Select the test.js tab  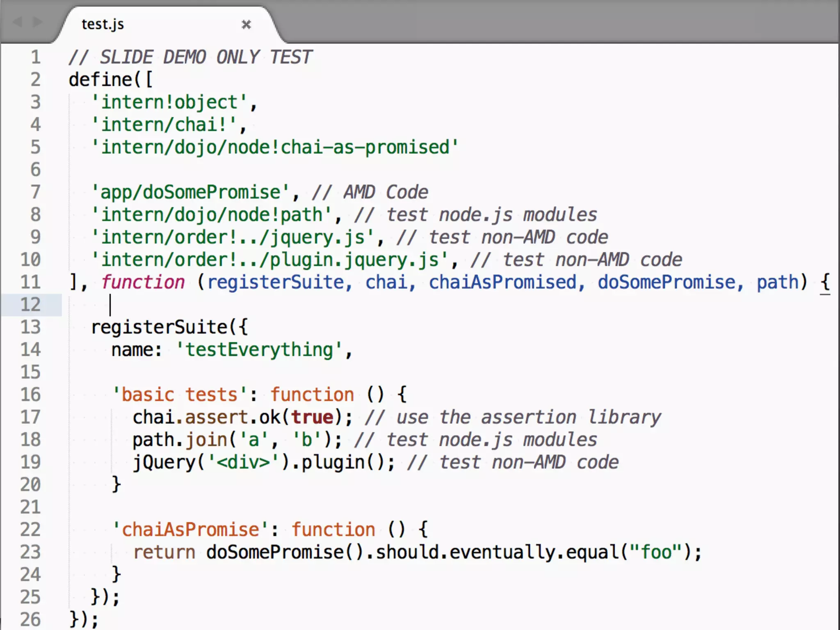[103, 25]
